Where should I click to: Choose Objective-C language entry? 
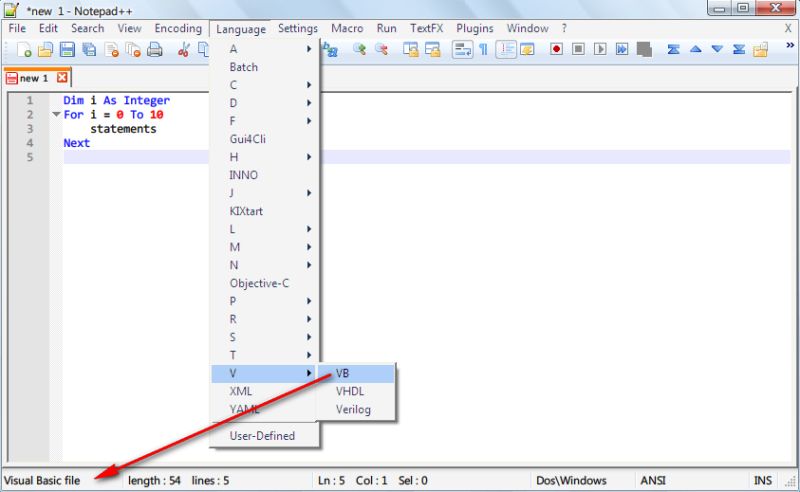coord(265,283)
